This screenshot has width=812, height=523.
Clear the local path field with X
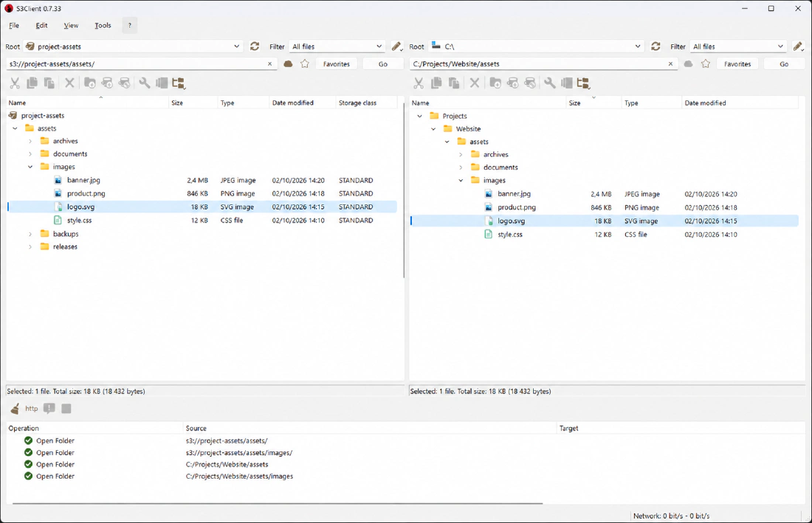(x=670, y=64)
